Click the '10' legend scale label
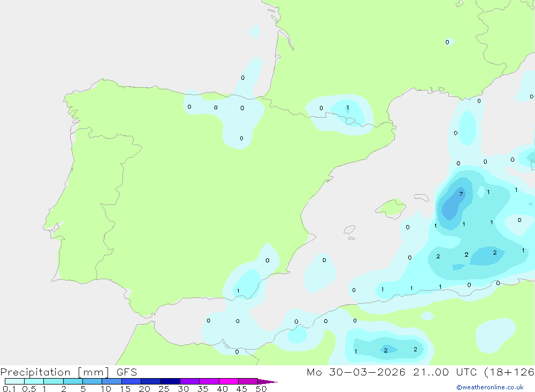535x392 pixels. 106,389
